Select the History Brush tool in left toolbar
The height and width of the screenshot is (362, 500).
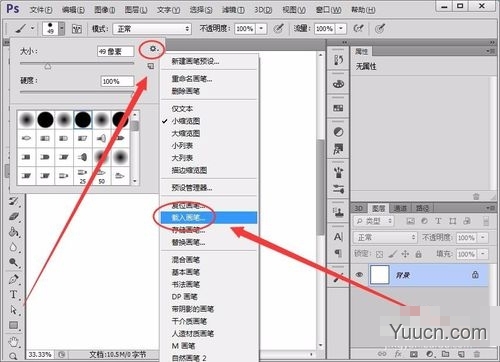[x=14, y=201]
